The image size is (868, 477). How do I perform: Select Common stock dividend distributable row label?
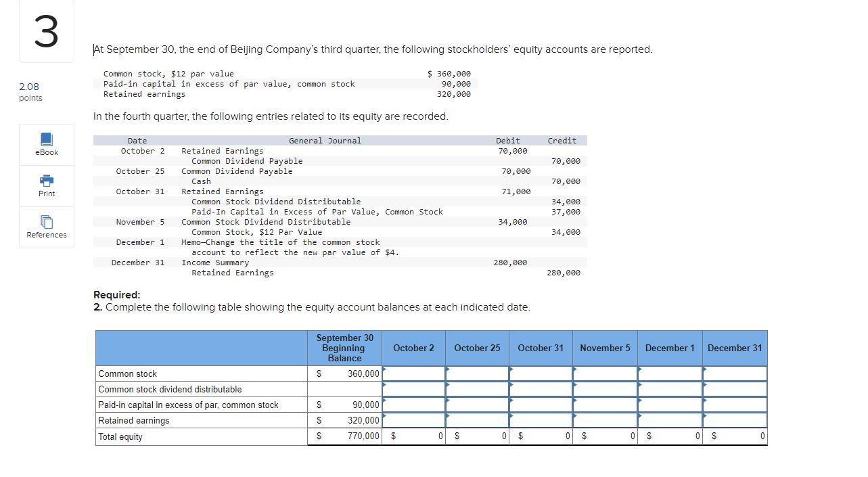click(170, 389)
